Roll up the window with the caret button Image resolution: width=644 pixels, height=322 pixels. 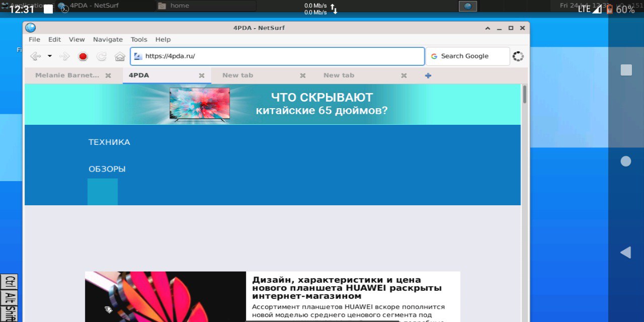488,28
